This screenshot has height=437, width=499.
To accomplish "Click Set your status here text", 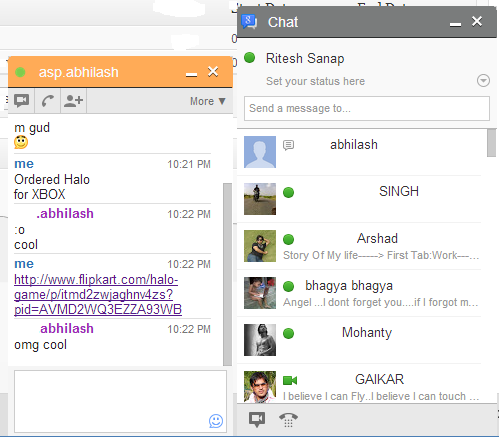I will point(315,81).
